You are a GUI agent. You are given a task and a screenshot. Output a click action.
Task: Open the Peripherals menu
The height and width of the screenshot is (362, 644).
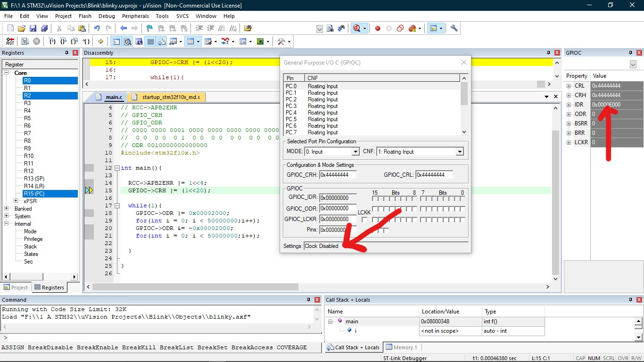[x=135, y=16]
